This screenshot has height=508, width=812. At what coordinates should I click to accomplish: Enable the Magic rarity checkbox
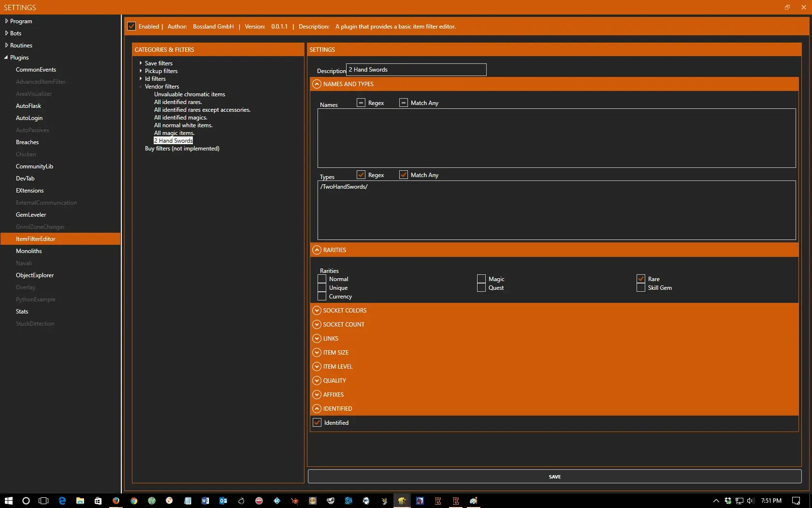click(x=481, y=279)
